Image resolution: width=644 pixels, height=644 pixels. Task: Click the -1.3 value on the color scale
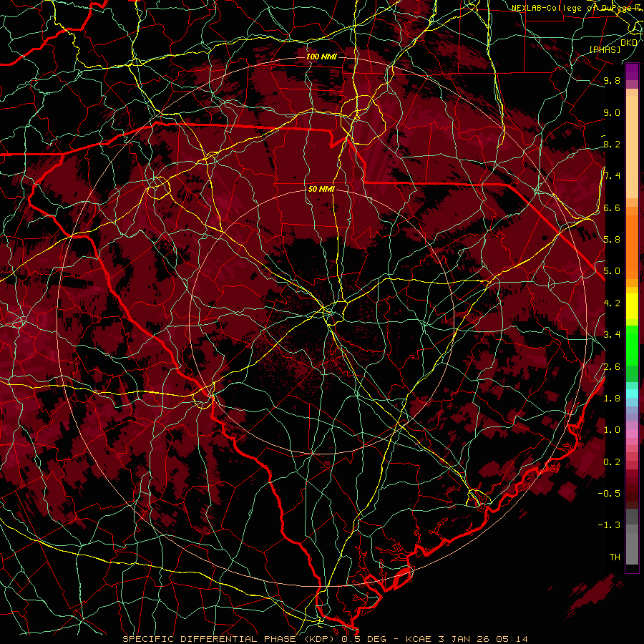tap(609, 525)
